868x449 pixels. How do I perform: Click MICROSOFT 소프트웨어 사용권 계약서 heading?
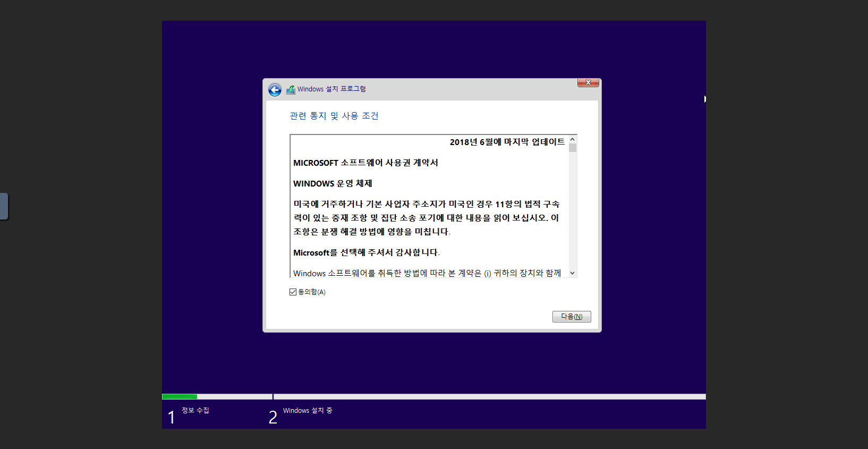365,163
